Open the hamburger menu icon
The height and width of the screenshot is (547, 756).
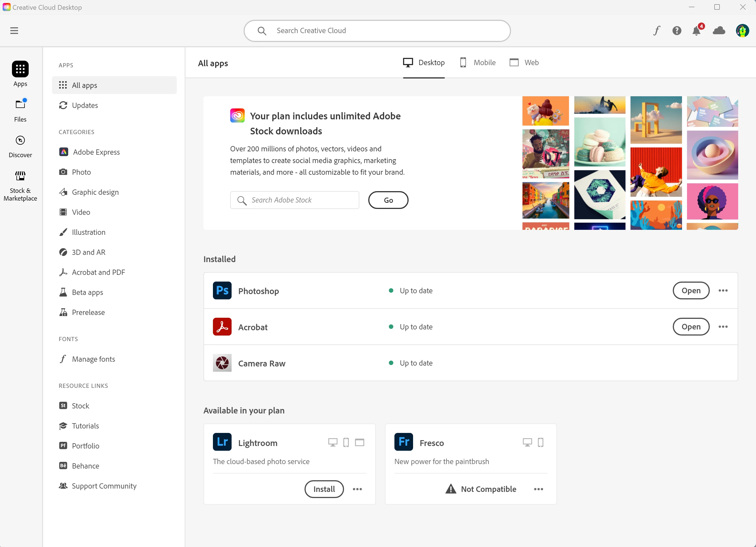pos(14,31)
